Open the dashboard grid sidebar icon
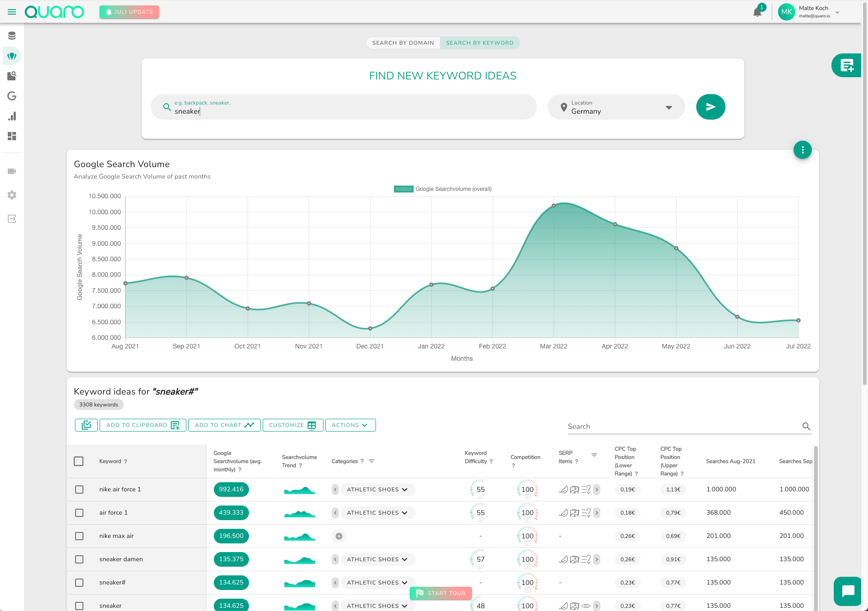Viewport: 868px width, 611px height. (12, 136)
